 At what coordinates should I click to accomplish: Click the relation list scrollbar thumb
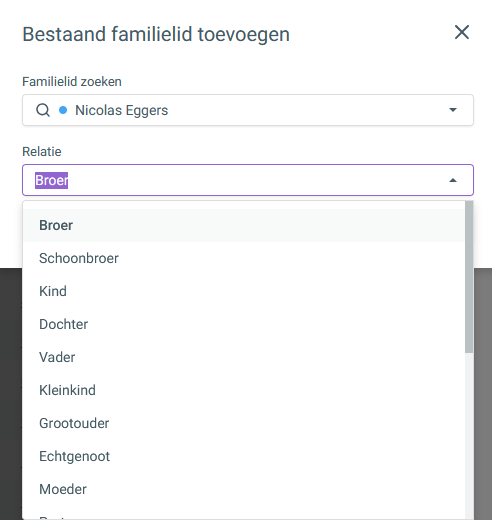469,277
